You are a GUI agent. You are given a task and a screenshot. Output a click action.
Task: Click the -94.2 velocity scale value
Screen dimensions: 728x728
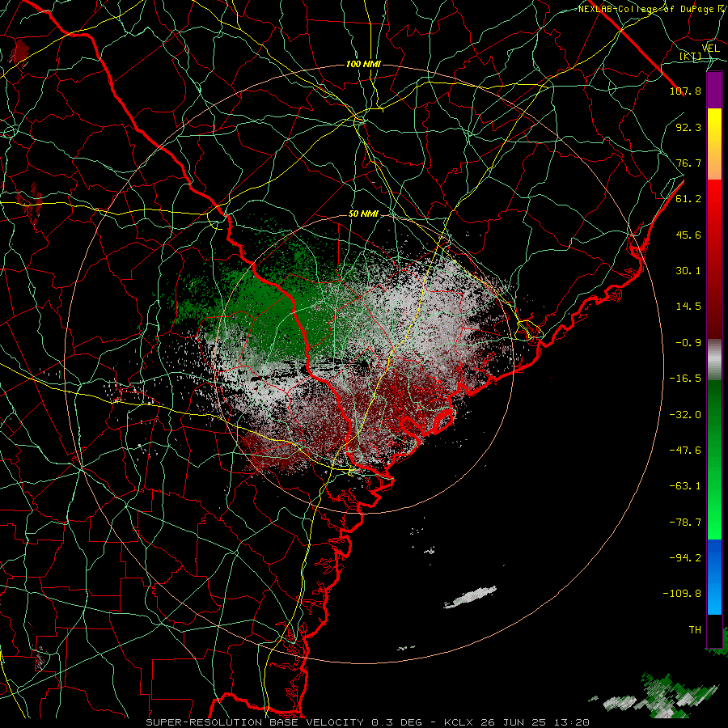point(685,558)
